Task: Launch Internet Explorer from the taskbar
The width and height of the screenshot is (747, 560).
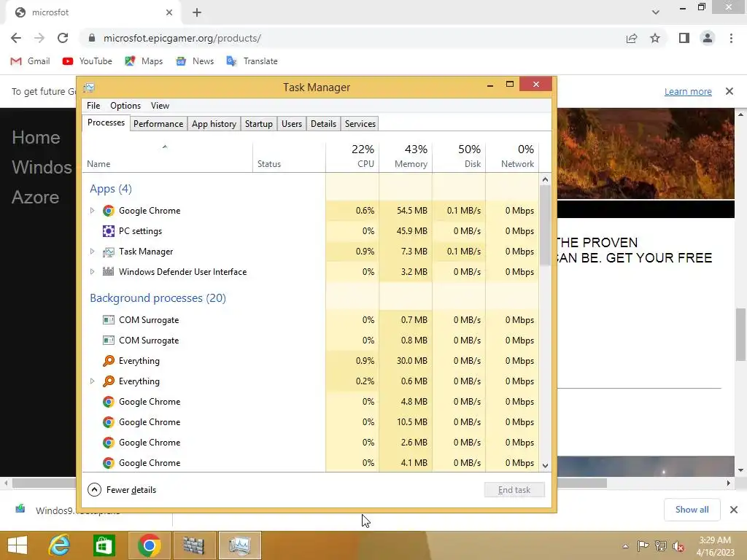Action: point(59,545)
